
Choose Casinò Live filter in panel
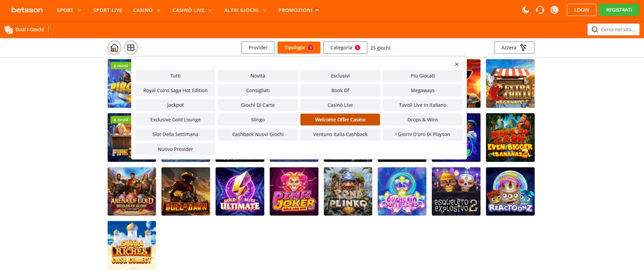coord(340,105)
